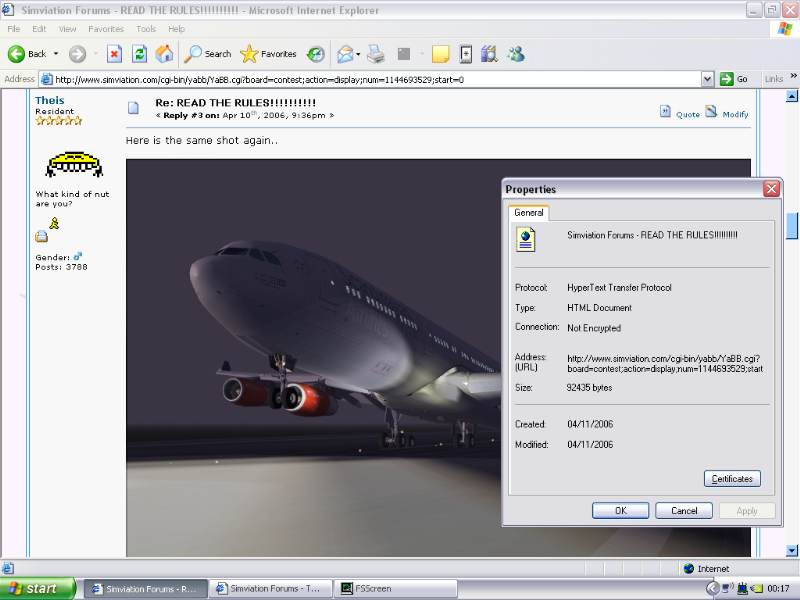Screen dimensions: 800x600
Task: Switch to FSScreen in the taskbar
Action: click(x=395, y=589)
